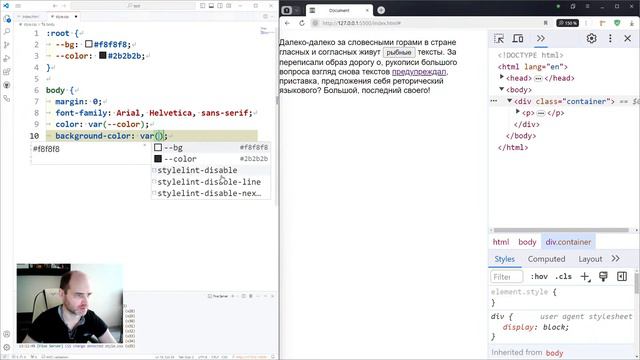Open the Styles tab in DevTools
This screenshot has width=640, height=360.
point(504,259)
